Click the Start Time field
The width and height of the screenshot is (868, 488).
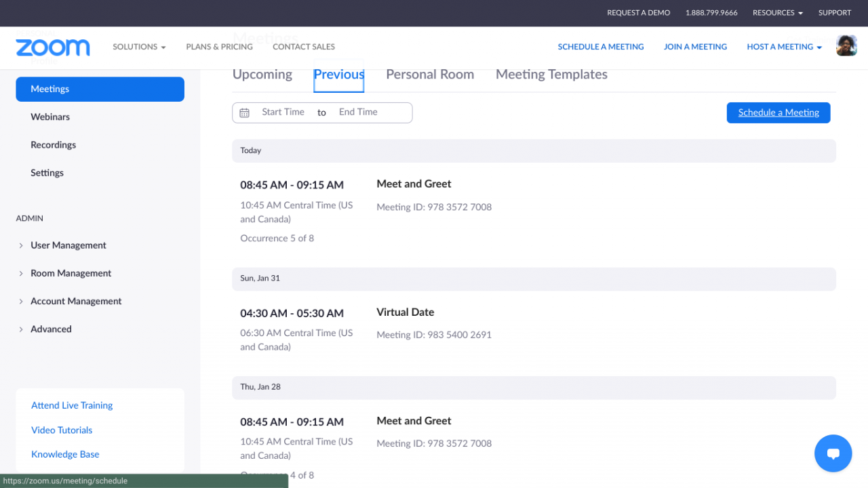coord(283,113)
